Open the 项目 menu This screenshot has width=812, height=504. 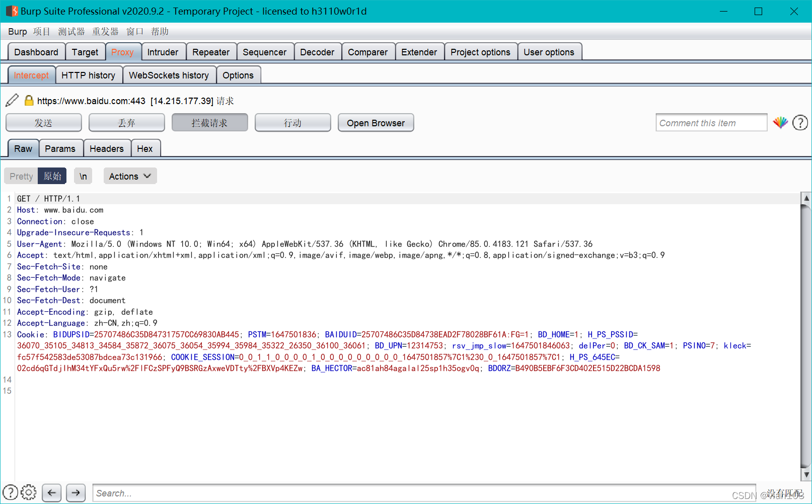pos(42,32)
